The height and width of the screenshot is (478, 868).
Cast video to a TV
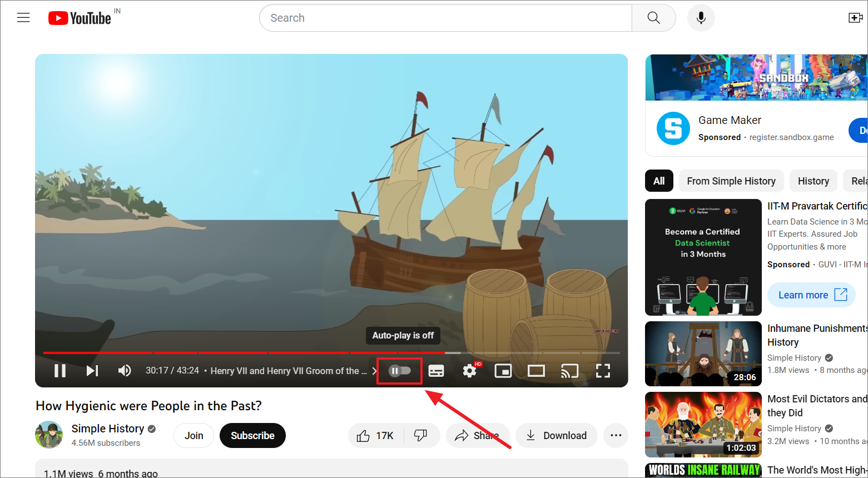tap(569, 371)
